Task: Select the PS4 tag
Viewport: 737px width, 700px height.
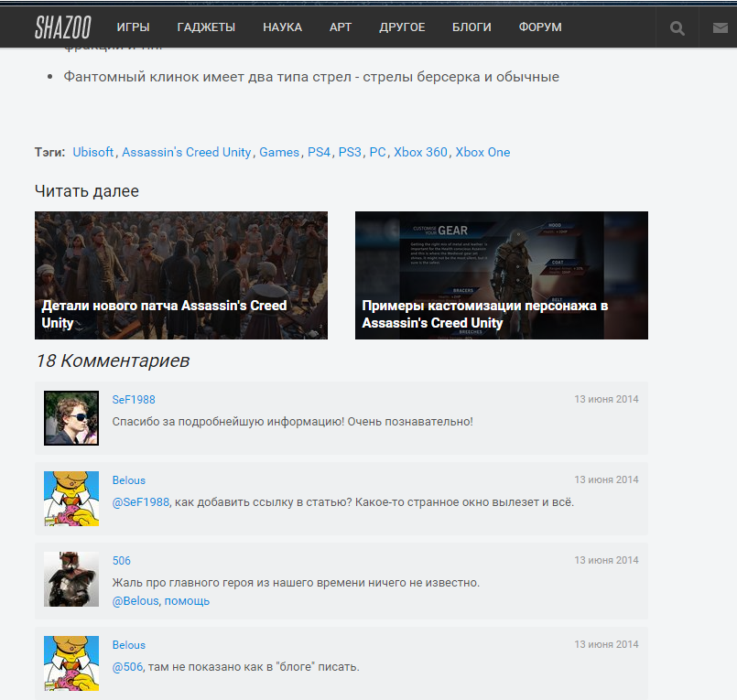Action: [x=319, y=152]
